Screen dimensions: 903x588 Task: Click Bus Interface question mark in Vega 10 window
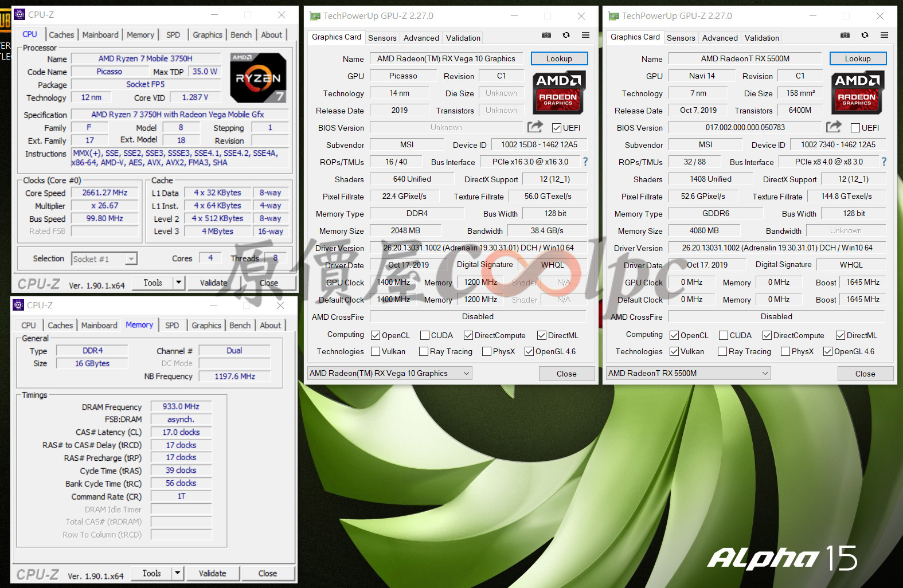point(585,162)
